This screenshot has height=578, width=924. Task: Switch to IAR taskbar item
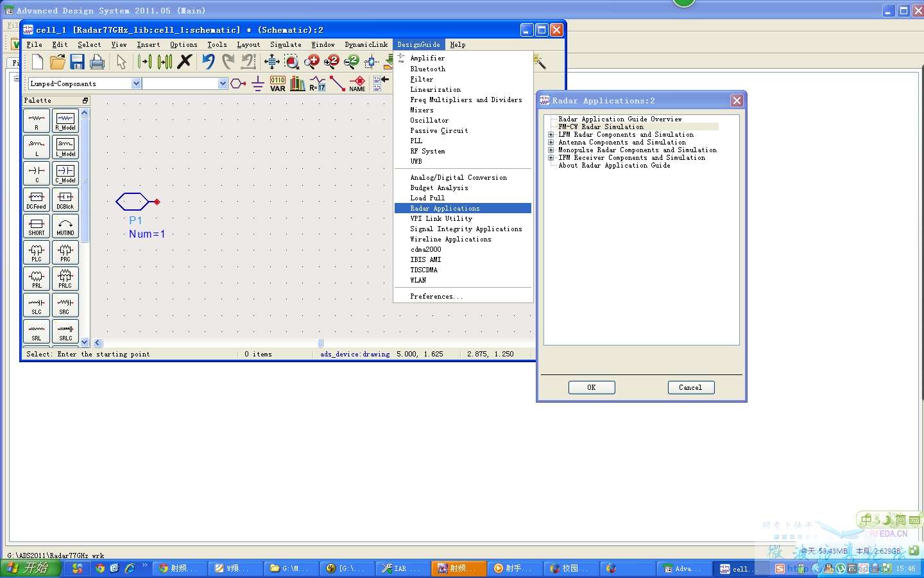coord(402,568)
